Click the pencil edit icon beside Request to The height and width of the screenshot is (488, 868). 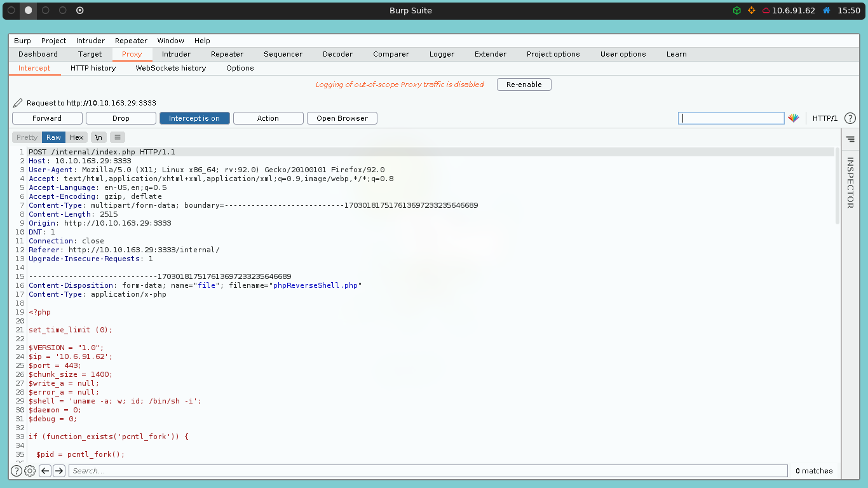pos(18,103)
